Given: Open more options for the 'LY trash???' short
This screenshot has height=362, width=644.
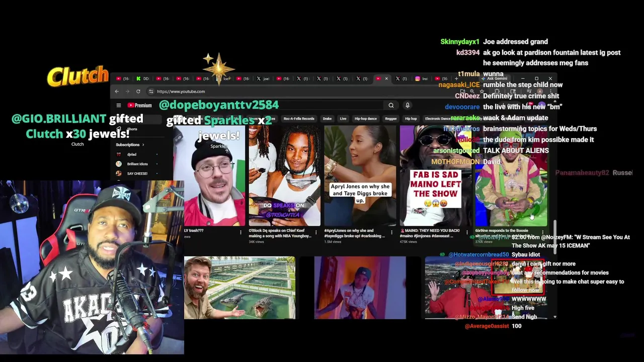Looking at the screenshot, I should 240,232.
